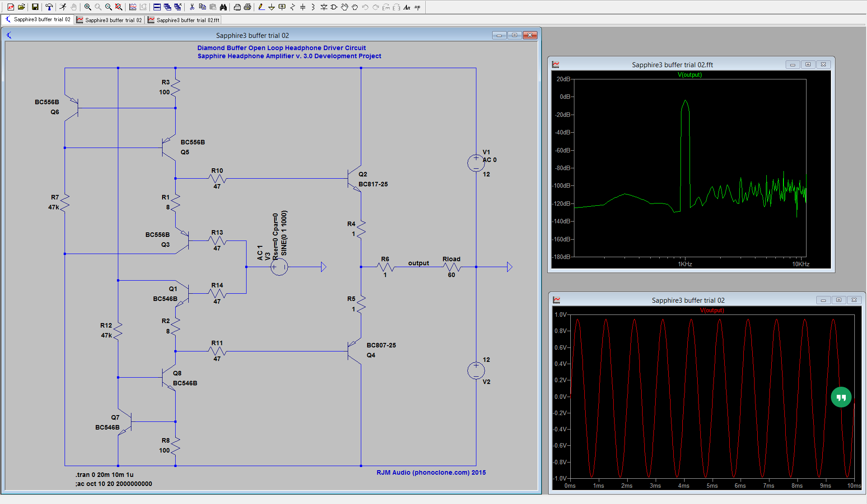Run the simulation with the running man icon

[63, 7]
